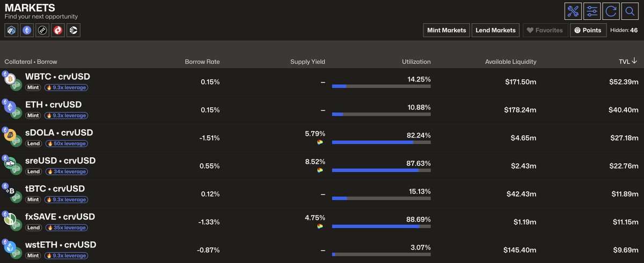Click the refresh markets icon
Viewport: 644px width, 263px height.
pyautogui.click(x=610, y=11)
